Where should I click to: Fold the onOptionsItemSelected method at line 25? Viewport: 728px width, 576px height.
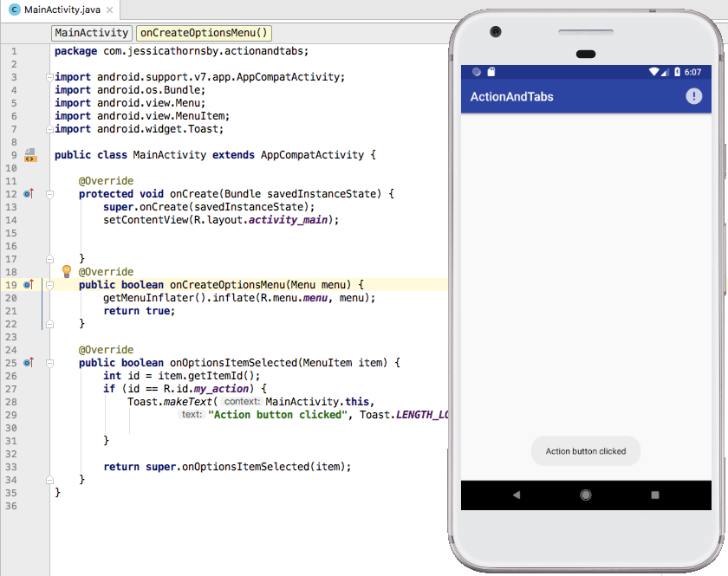point(49,363)
